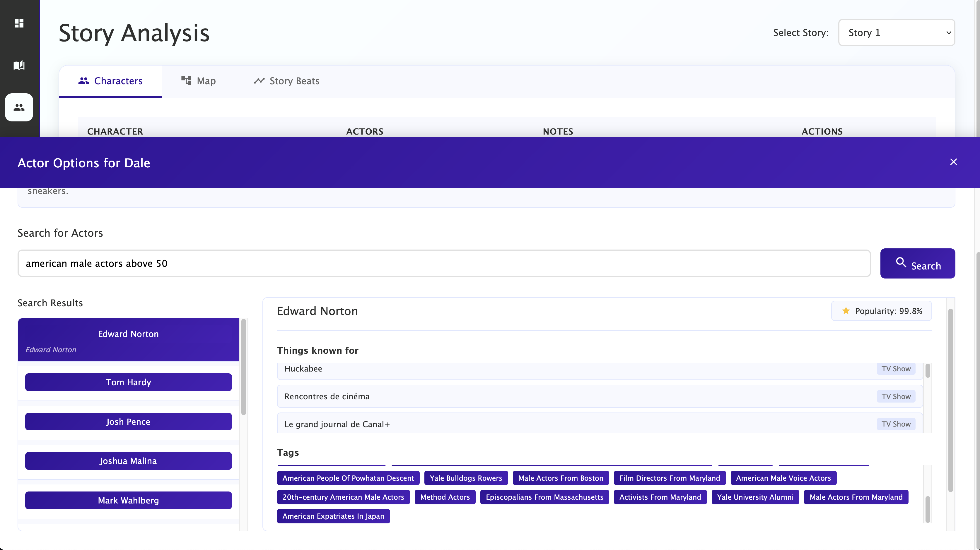Switch to the Story Beats tab
Viewport: 980px width, 550px height.
pos(286,81)
